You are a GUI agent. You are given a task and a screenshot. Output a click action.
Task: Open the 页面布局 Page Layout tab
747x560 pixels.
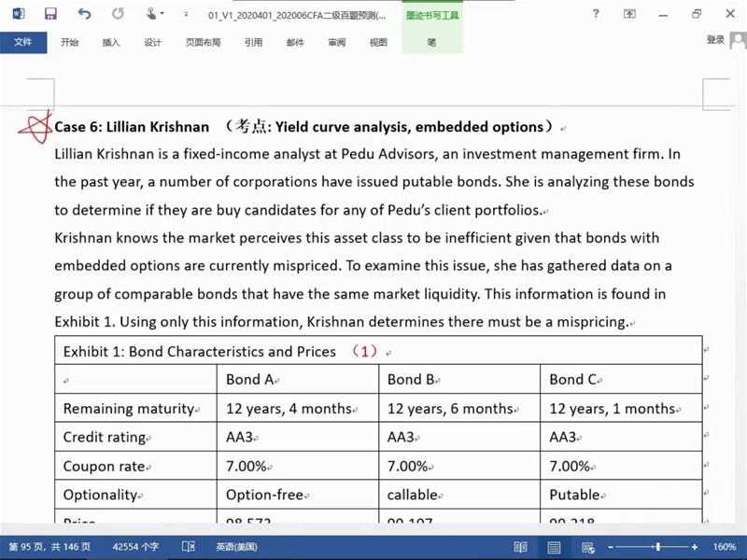coord(203,42)
